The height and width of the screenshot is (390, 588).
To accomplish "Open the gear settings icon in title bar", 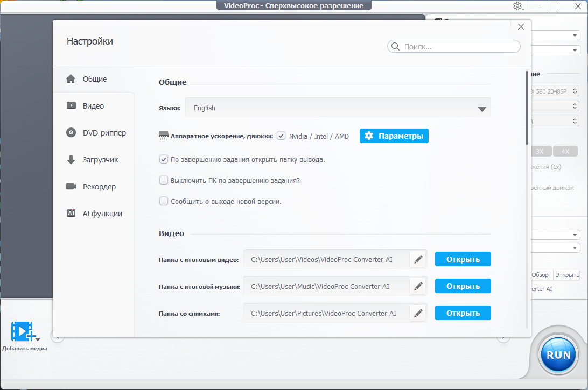I will point(517,6).
